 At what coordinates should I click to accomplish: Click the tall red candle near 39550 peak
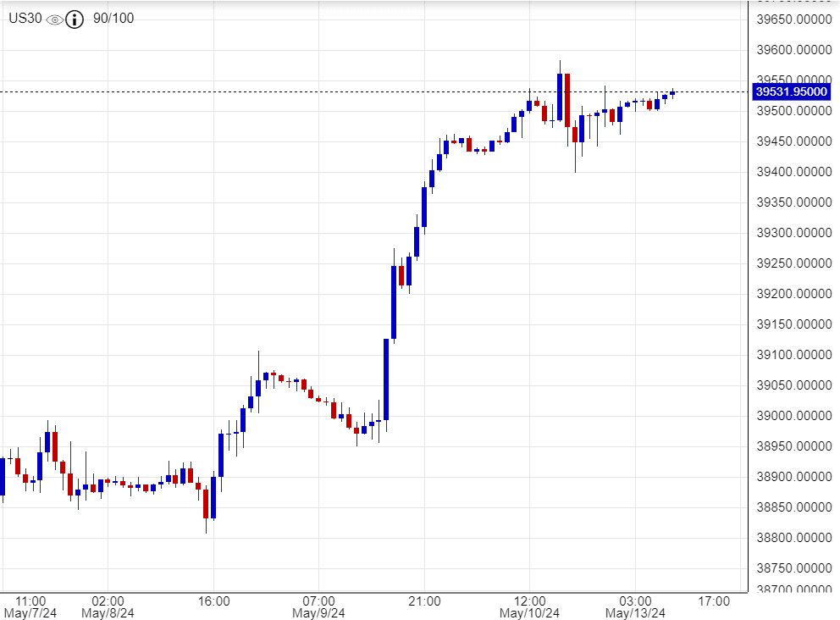tap(567, 100)
